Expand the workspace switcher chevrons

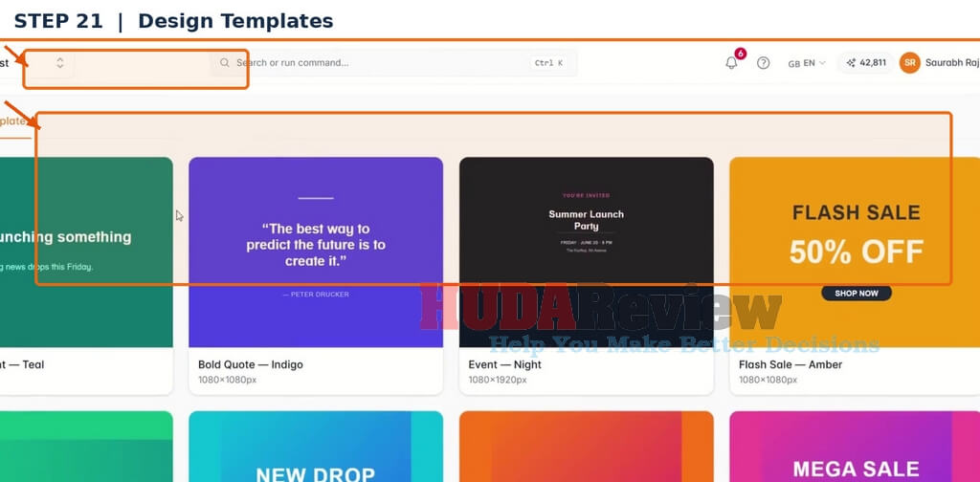(60, 62)
